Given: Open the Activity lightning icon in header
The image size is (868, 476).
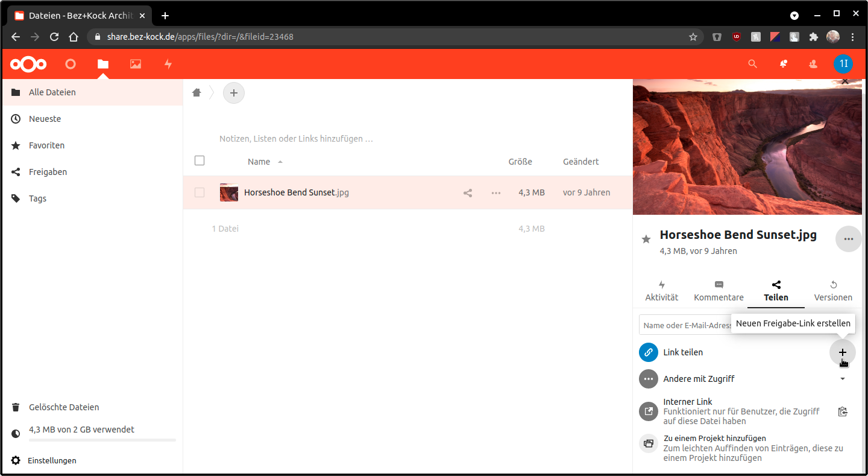Looking at the screenshot, I should tap(168, 64).
